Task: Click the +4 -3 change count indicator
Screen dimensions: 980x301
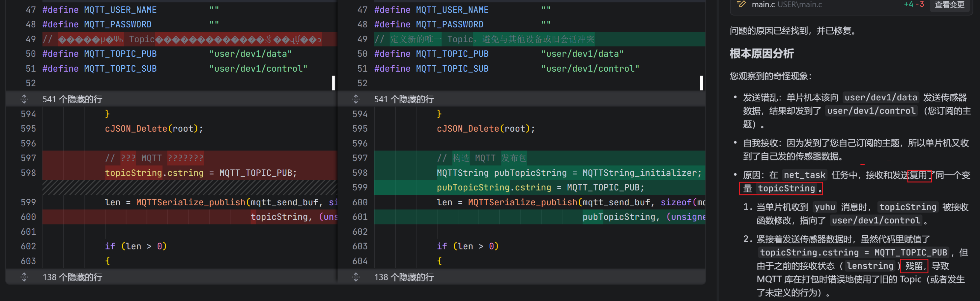Action: (x=914, y=5)
